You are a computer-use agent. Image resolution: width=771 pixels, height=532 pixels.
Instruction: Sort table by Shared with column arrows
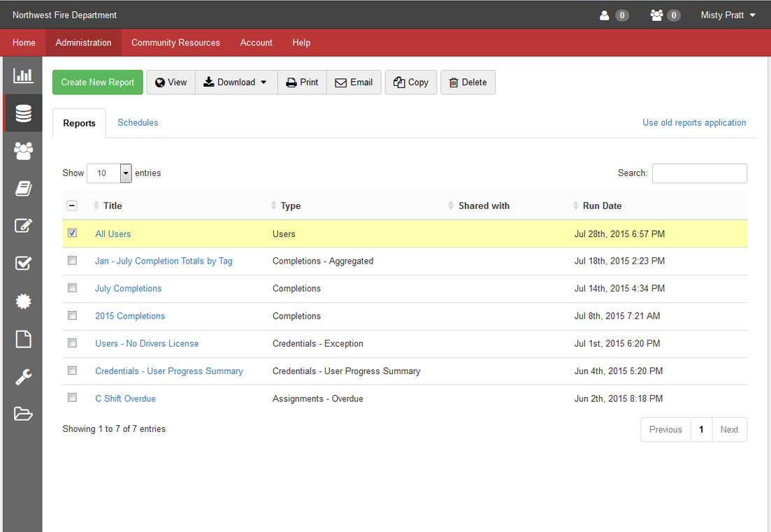pyautogui.click(x=451, y=206)
